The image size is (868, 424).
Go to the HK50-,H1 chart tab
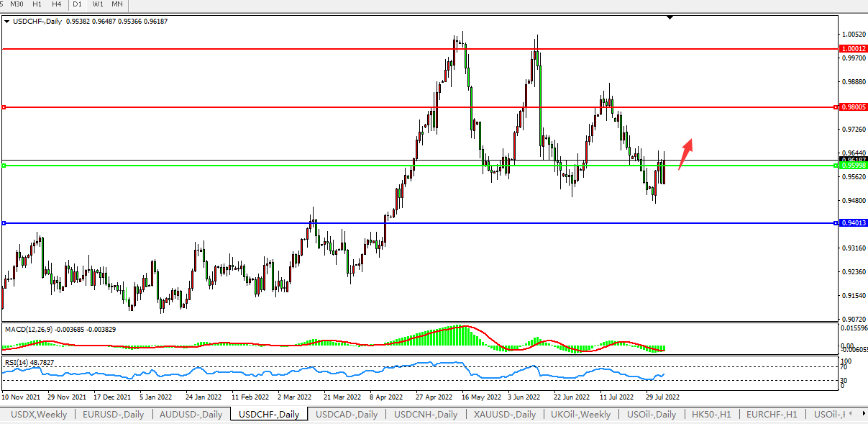coord(711,414)
